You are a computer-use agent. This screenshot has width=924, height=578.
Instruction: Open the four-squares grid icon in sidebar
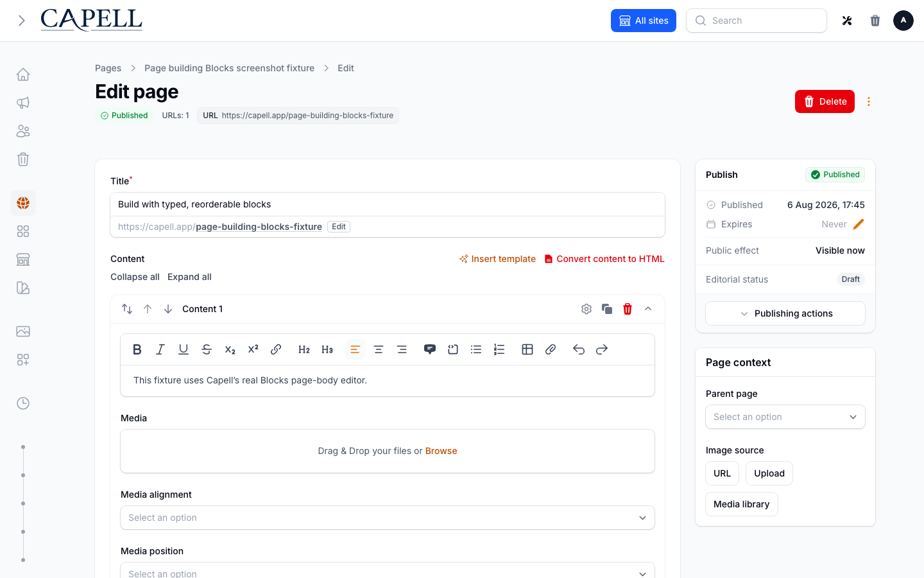23,231
